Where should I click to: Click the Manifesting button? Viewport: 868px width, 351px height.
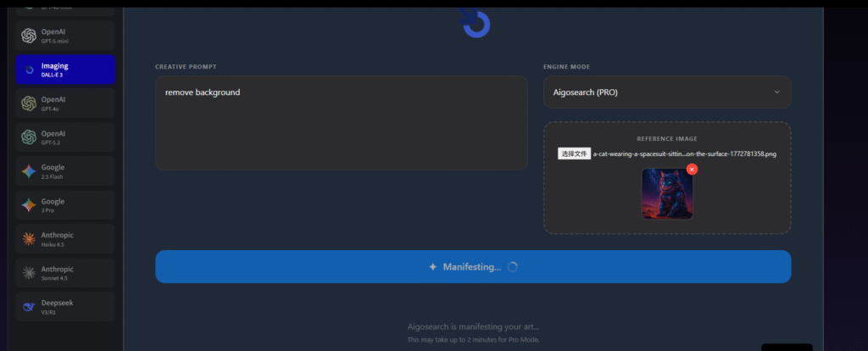tap(472, 266)
